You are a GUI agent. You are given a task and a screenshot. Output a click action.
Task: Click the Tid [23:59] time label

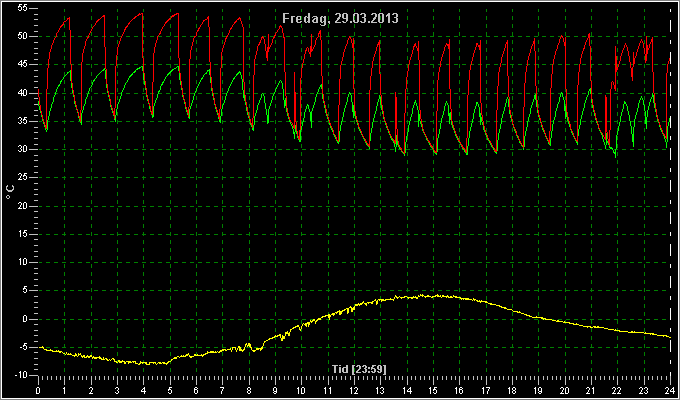point(359,369)
